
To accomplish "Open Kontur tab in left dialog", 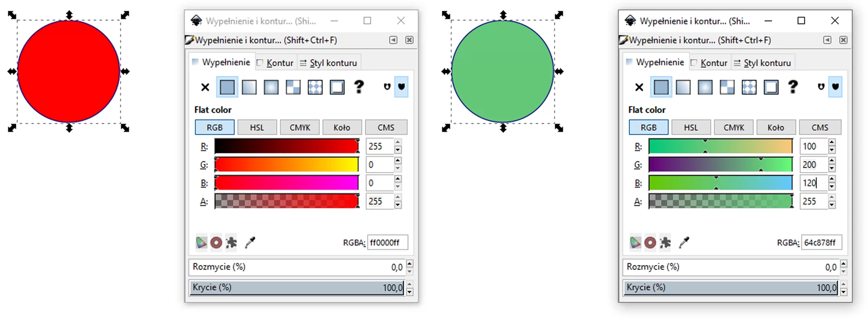I will pyautogui.click(x=275, y=63).
